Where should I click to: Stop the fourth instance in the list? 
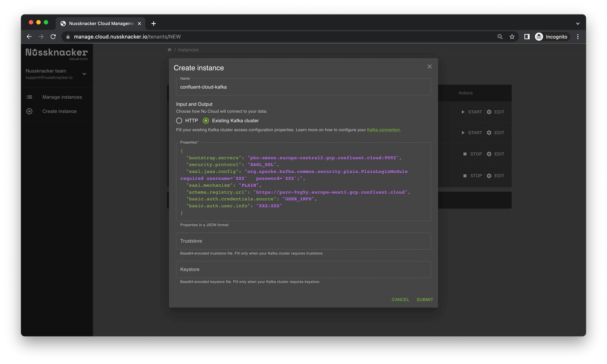click(472, 176)
